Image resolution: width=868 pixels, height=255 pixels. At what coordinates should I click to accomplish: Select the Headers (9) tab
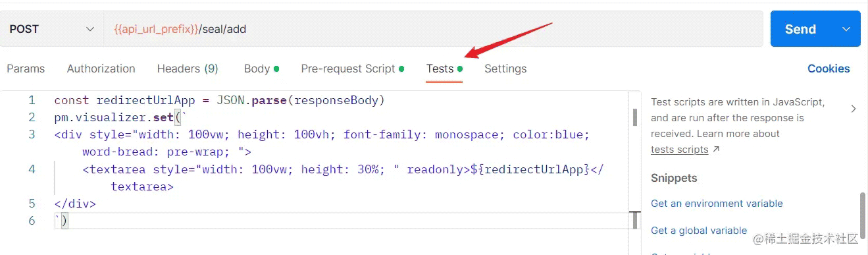pos(188,69)
